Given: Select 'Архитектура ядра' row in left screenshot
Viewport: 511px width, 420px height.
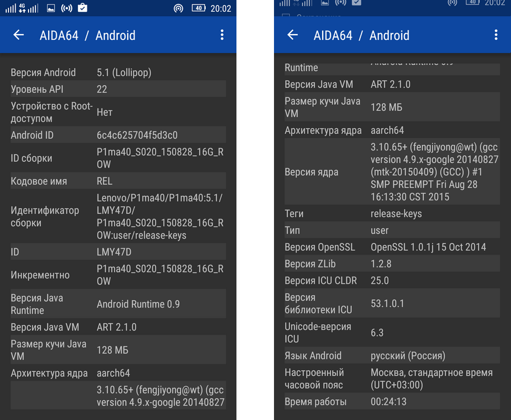Looking at the screenshot, I should pyautogui.click(x=118, y=373).
